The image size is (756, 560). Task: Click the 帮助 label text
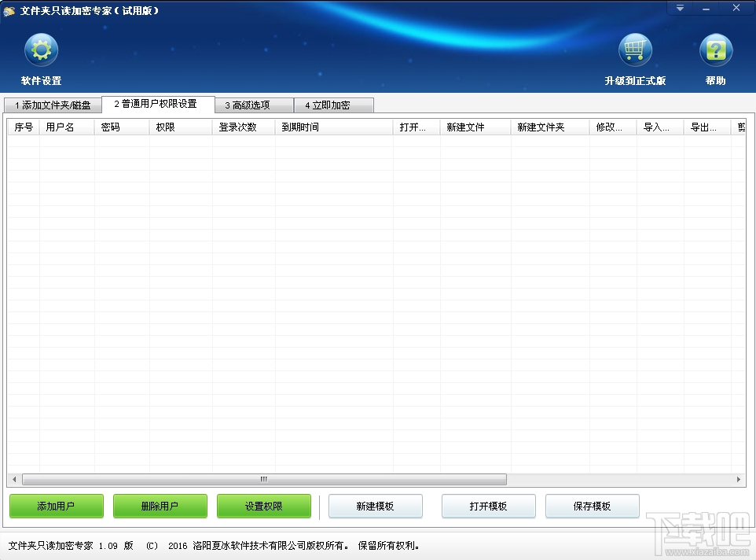tap(716, 80)
